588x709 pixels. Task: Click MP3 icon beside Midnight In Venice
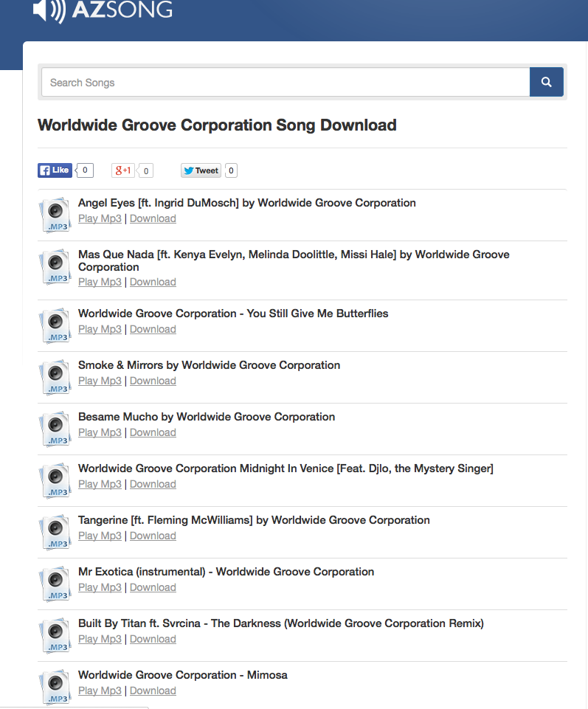coord(55,480)
